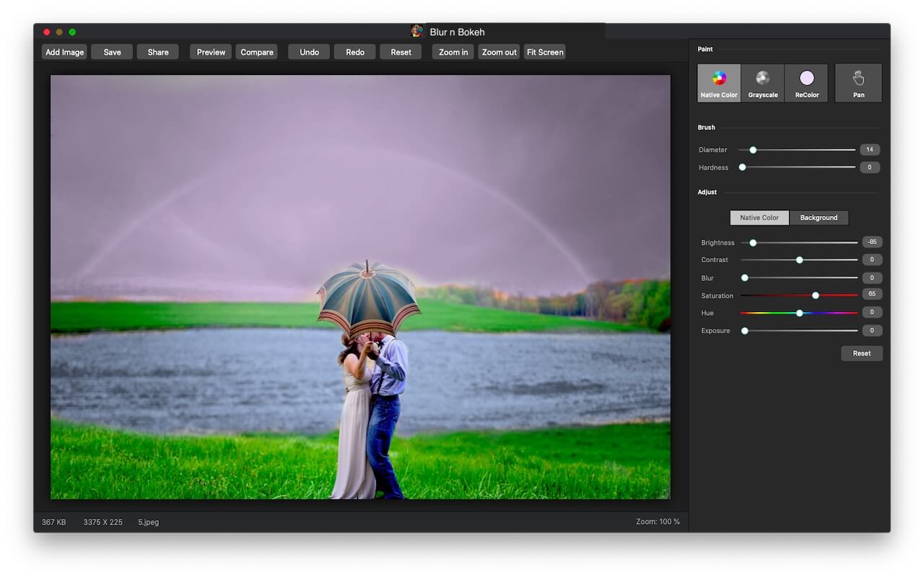Click the umbrella in the photo
The image size is (924, 578).
[368, 300]
